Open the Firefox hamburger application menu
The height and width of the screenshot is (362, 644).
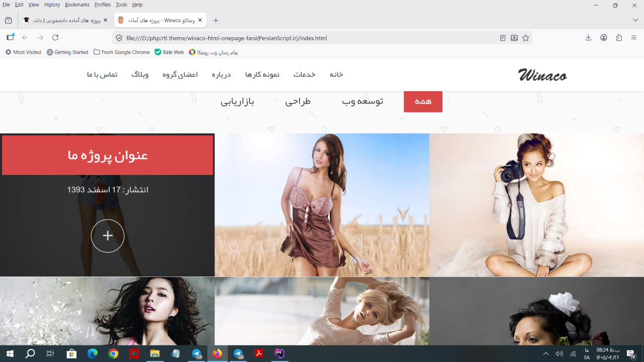(634, 38)
